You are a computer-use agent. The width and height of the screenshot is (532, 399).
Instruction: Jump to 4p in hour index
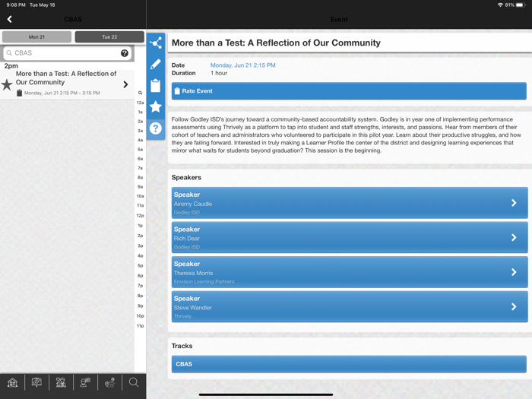click(x=140, y=255)
